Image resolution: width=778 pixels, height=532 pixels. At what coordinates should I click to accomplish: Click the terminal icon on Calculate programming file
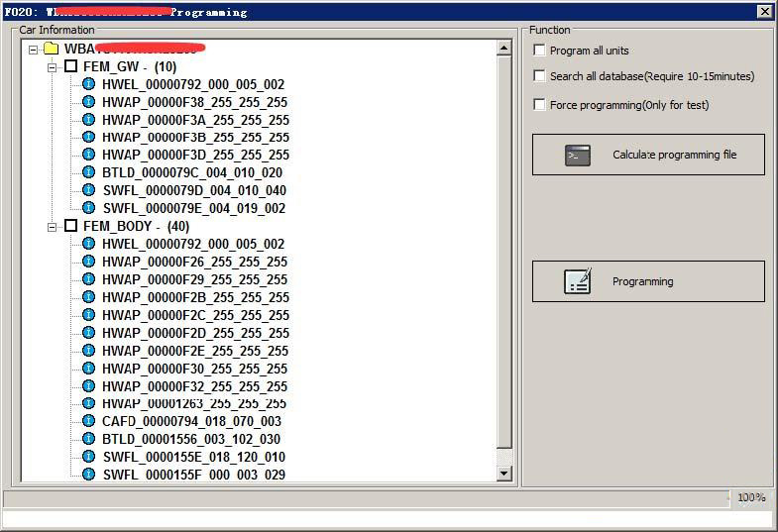tap(578, 155)
